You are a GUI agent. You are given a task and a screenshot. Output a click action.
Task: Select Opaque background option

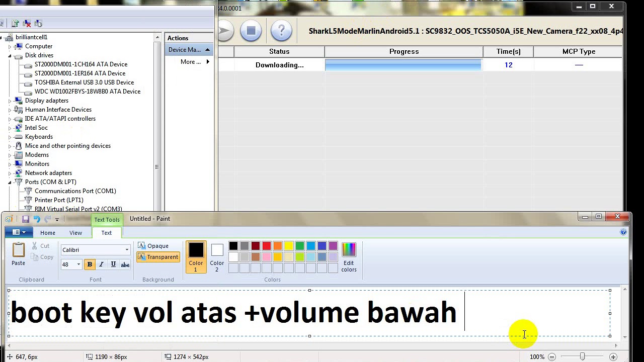click(153, 246)
